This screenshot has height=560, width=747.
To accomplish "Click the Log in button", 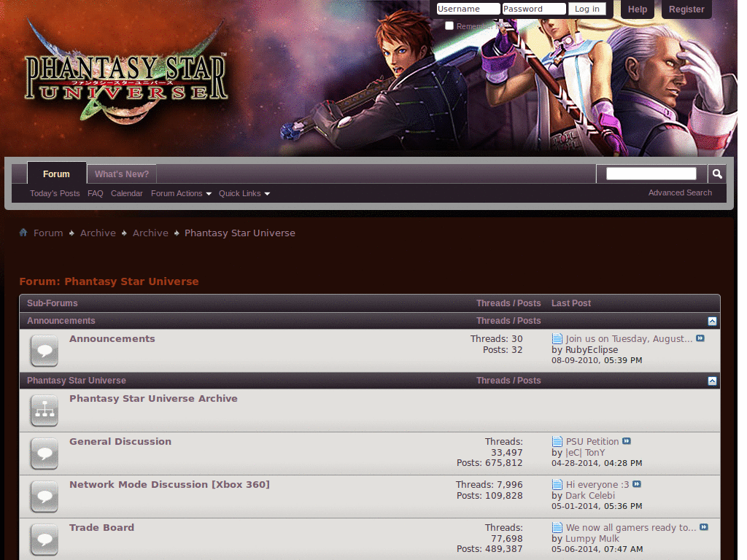I will coord(587,9).
